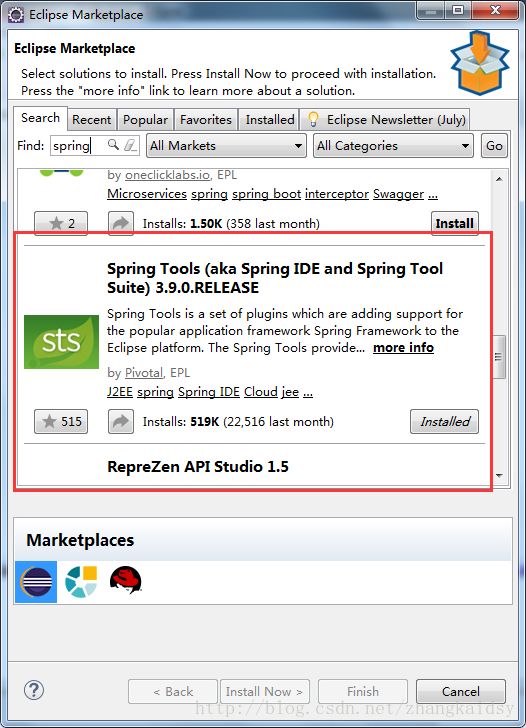Click the Eclipse icon in the title bar
Image resolution: width=526 pixels, height=728 pixels.
[x=16, y=15]
